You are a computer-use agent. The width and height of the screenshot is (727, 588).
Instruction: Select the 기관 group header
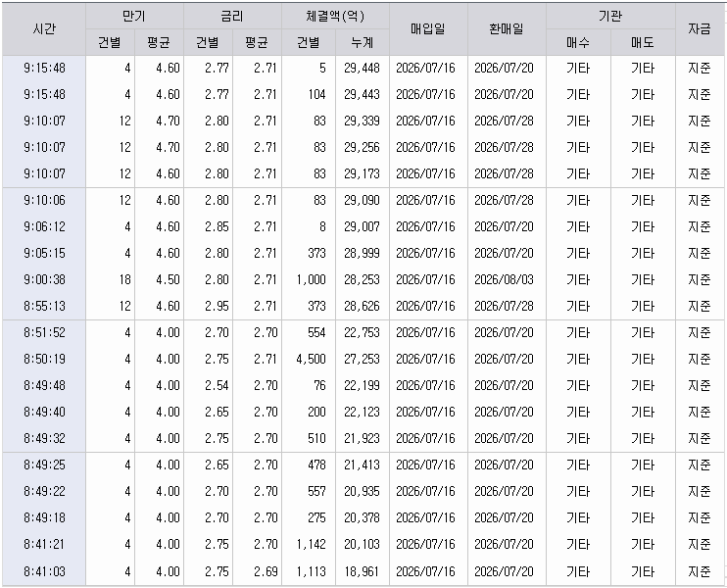pyautogui.click(x=610, y=17)
